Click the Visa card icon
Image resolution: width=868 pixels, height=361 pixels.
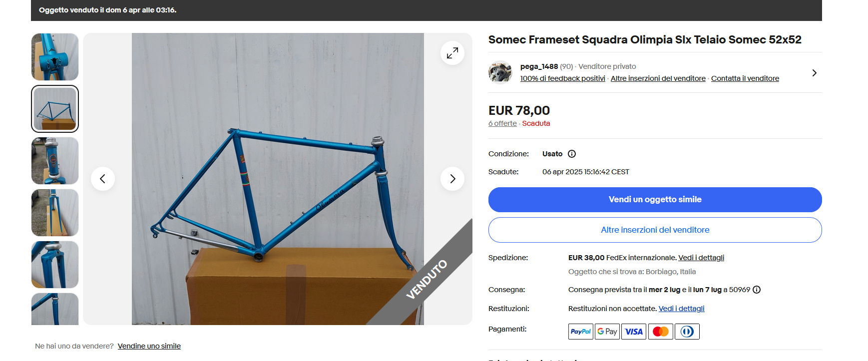click(634, 332)
